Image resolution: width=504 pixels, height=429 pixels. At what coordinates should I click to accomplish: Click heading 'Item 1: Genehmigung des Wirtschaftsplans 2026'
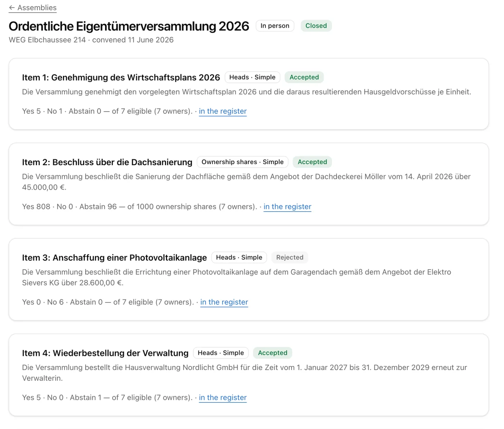tap(121, 77)
